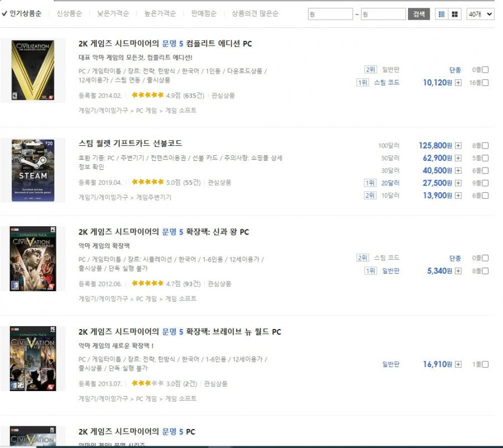The height and width of the screenshot is (448, 503).
Task: Expand plus icon beside 16,910원 price
Action: click(458, 364)
